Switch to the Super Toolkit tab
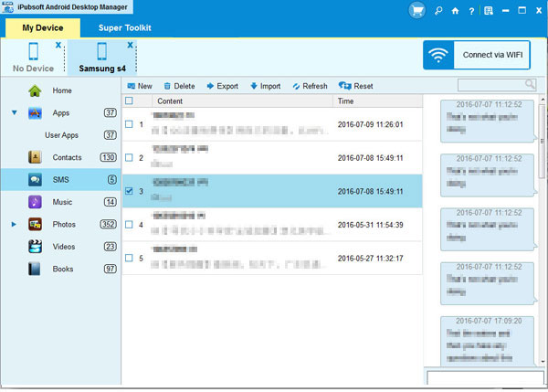Image resolution: width=548 pixels, height=392 pixels. pyautogui.click(x=123, y=28)
